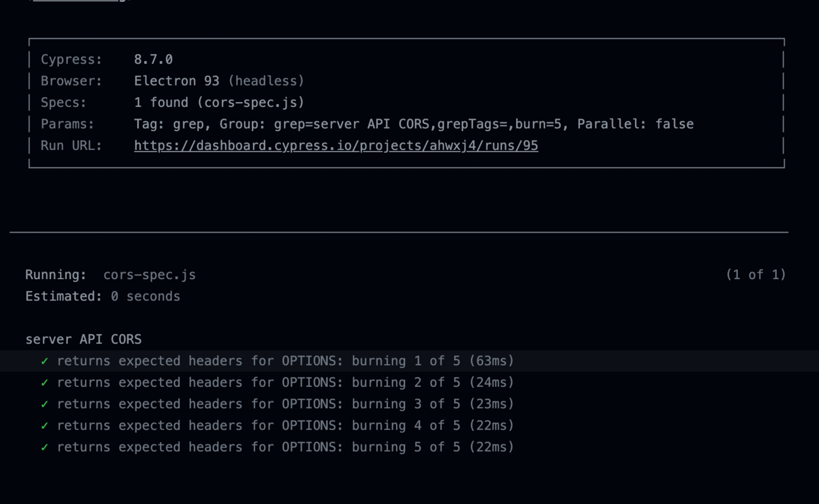The image size is (819, 504).
Task: Click the green checkmark for burning 2 of 5
Action: point(44,382)
